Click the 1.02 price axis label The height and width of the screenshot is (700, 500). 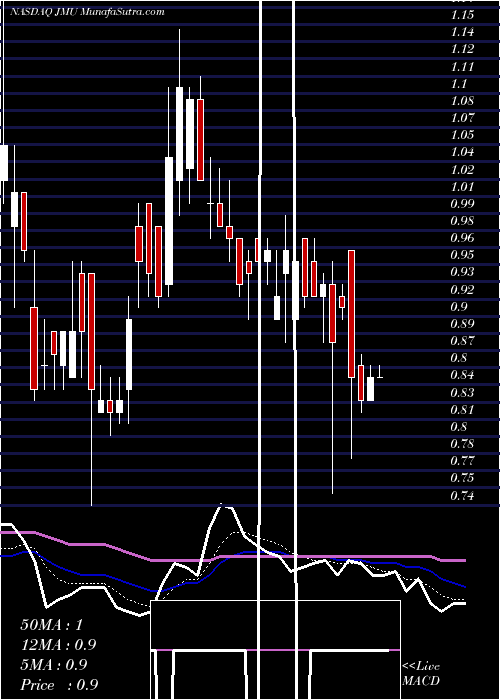click(x=462, y=170)
